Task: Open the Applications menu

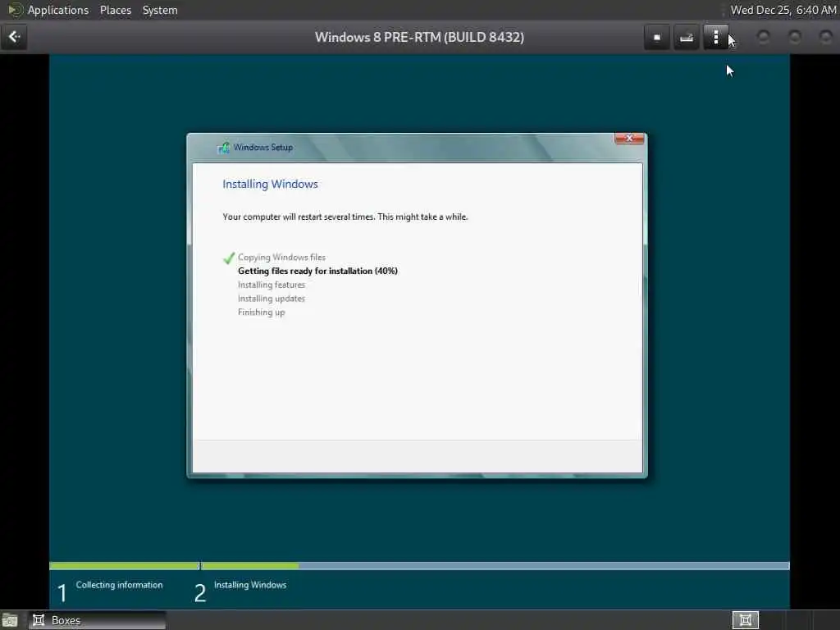Action: [x=58, y=10]
